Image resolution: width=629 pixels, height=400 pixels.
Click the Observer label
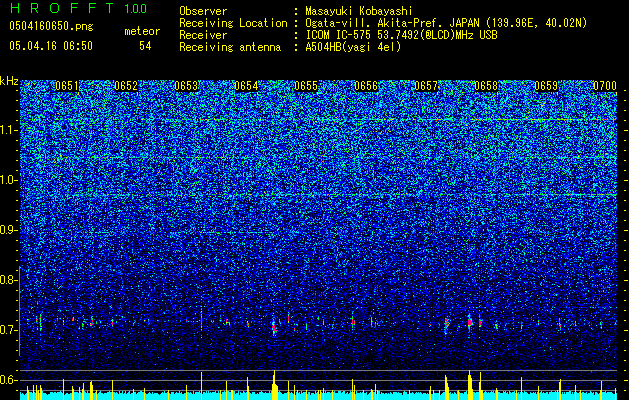tap(203, 11)
